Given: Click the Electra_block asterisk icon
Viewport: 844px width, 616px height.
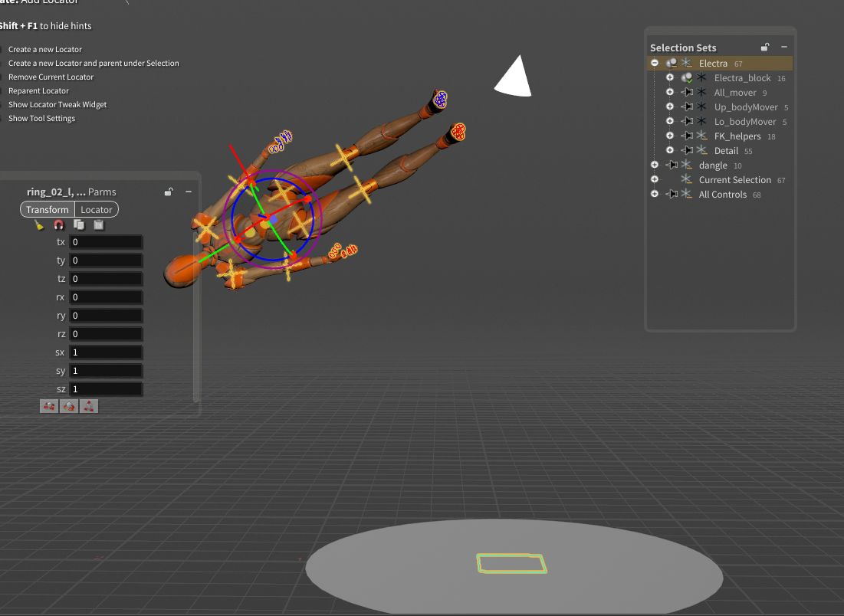Looking at the screenshot, I should pyautogui.click(x=701, y=77).
